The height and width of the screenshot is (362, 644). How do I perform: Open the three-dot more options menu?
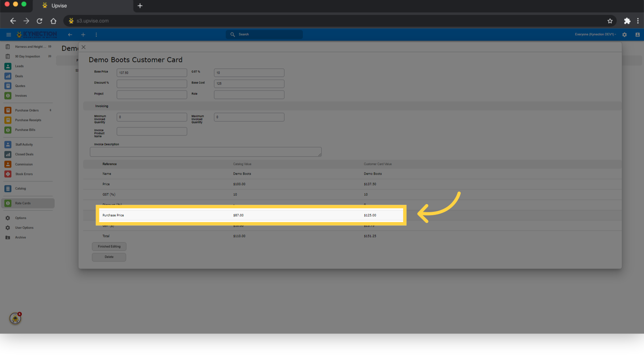coord(96,35)
